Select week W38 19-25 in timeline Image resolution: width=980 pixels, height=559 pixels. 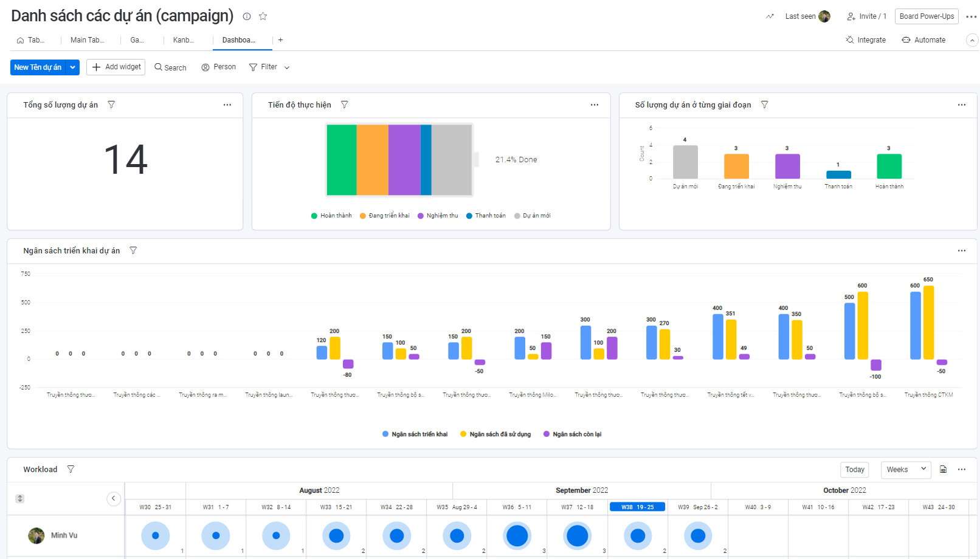[637, 507]
